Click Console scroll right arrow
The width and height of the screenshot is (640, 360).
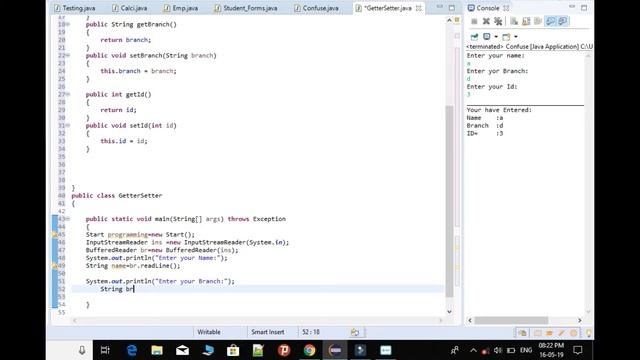[580, 320]
